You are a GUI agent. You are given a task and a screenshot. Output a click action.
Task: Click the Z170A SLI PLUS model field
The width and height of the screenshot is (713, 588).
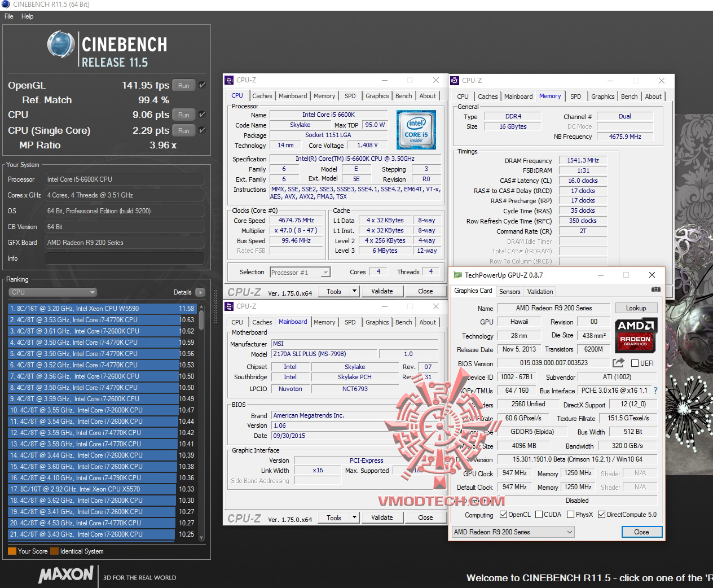click(x=324, y=354)
